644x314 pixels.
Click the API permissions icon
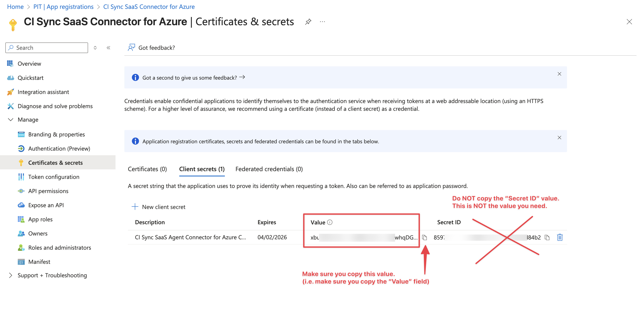pos(21,191)
